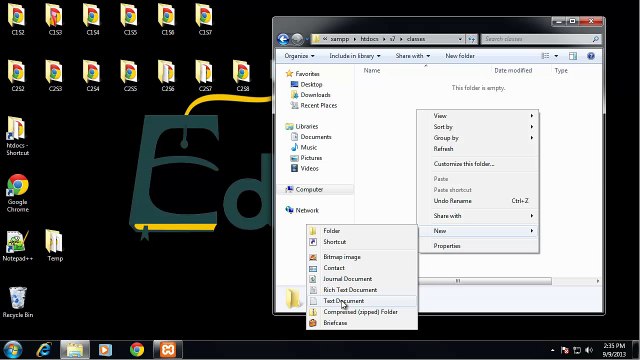The image size is (640, 360).
Task: Toggle the preview pane button
Action: point(573,56)
